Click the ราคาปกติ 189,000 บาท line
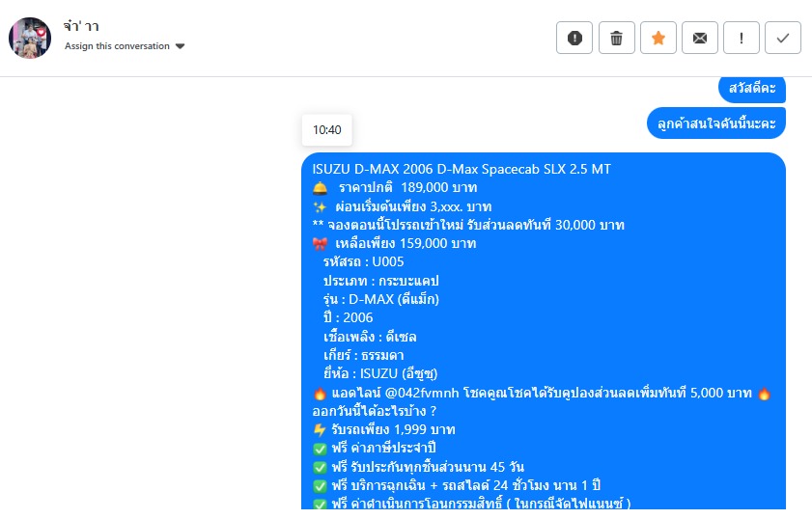Viewport: 812px width, 519px height. pyautogui.click(x=395, y=187)
